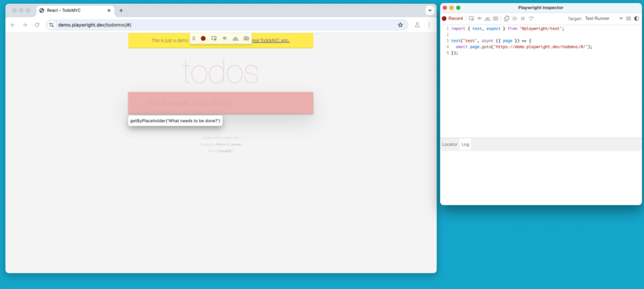Viewport: 644px width, 289px height.
Task: Click assert visibility icon in page overlay toolbar
Action: 225,39
